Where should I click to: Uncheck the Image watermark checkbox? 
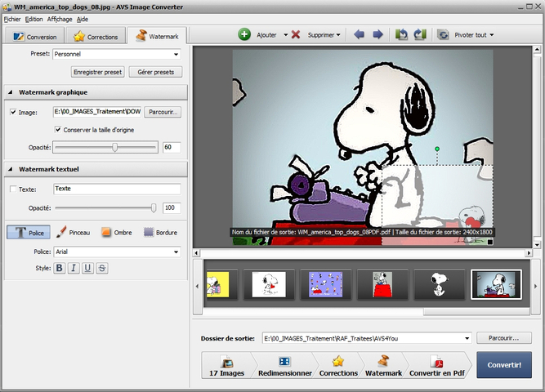coord(12,112)
